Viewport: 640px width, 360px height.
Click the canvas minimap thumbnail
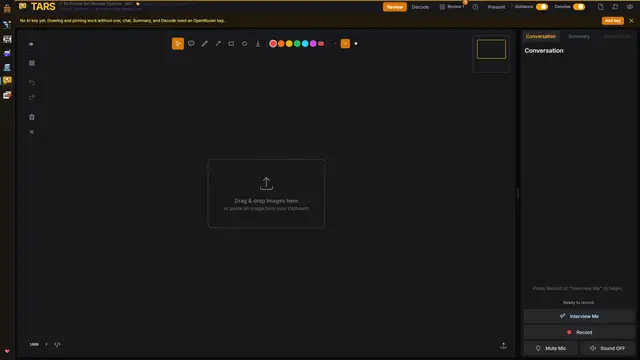491,53
